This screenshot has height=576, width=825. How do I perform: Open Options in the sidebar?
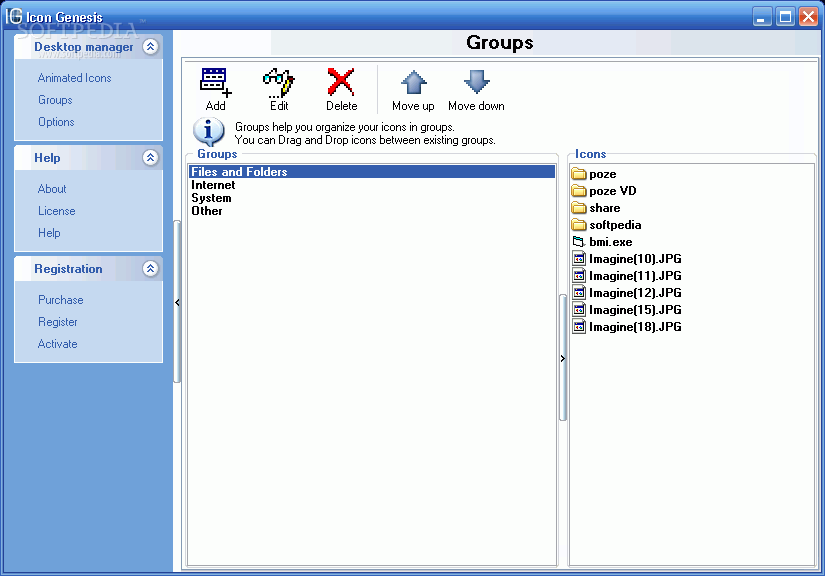56,122
